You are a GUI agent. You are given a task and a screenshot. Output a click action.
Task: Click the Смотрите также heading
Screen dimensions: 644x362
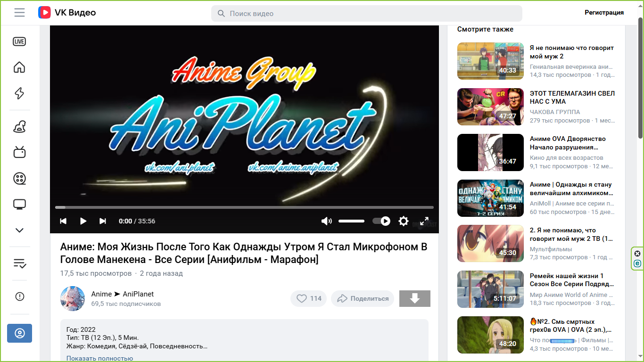click(485, 29)
